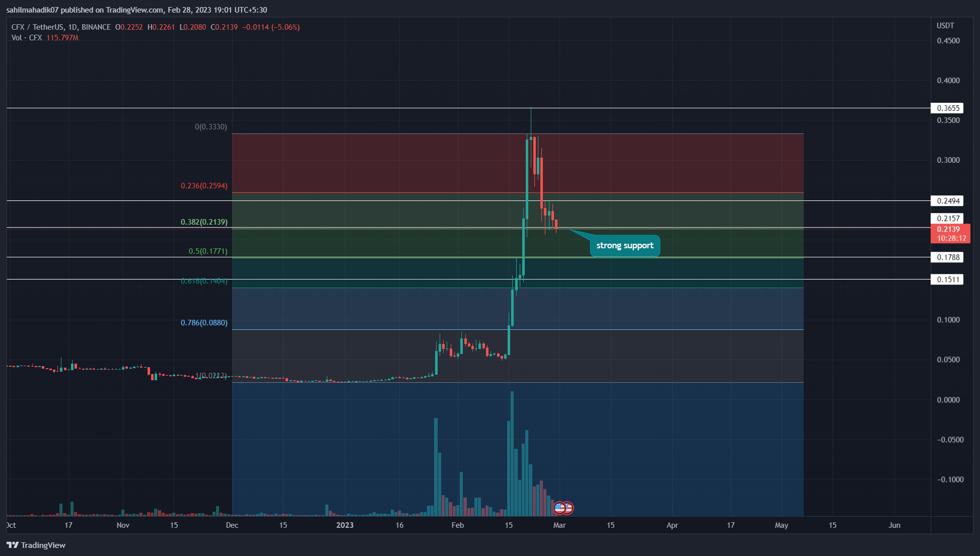Image resolution: width=980 pixels, height=556 pixels.
Task: Click the change value −0.0114 (−5.06%)
Action: click(271, 27)
